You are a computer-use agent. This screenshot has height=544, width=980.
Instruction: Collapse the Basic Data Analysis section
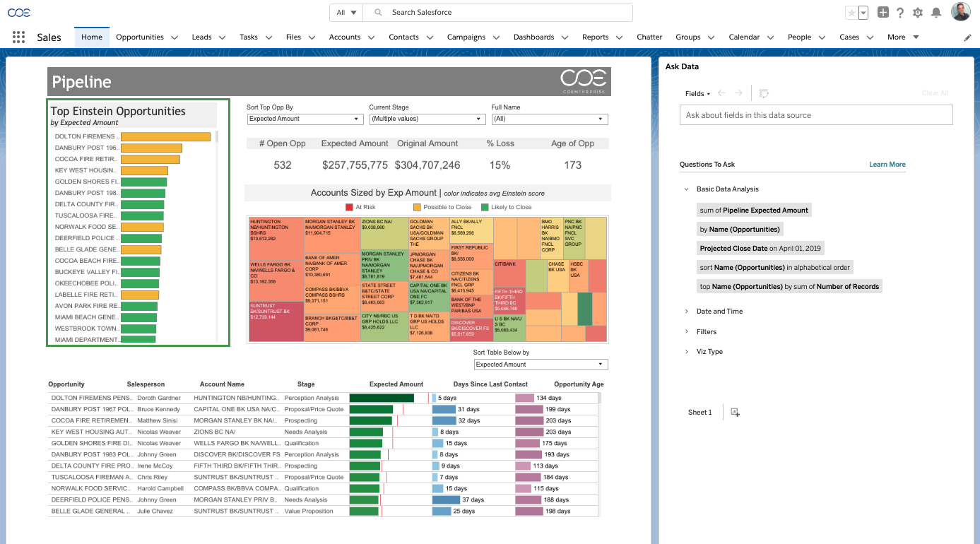click(687, 189)
